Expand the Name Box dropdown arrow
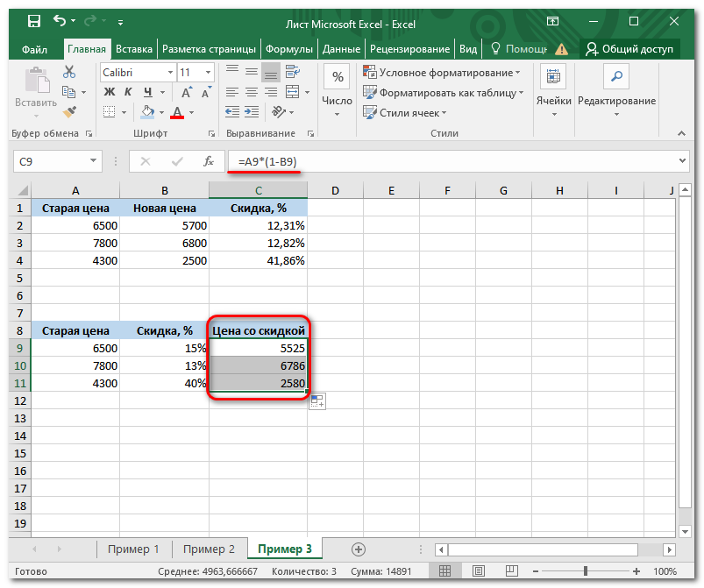Viewport: 704px width, 588px height. pyautogui.click(x=94, y=161)
